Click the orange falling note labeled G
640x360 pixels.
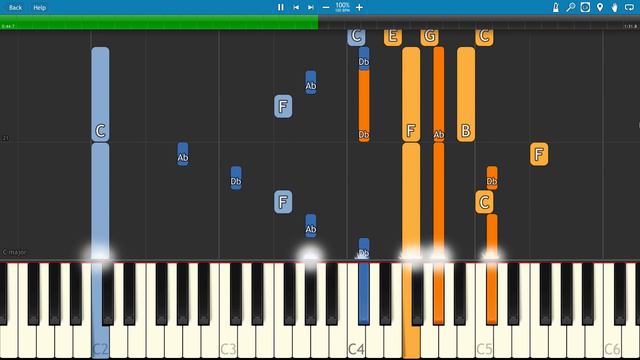pos(429,37)
